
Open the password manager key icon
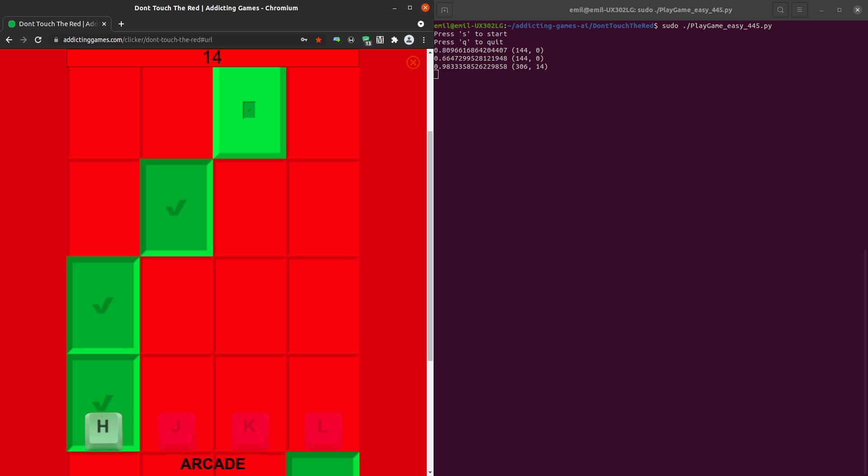[304, 40]
